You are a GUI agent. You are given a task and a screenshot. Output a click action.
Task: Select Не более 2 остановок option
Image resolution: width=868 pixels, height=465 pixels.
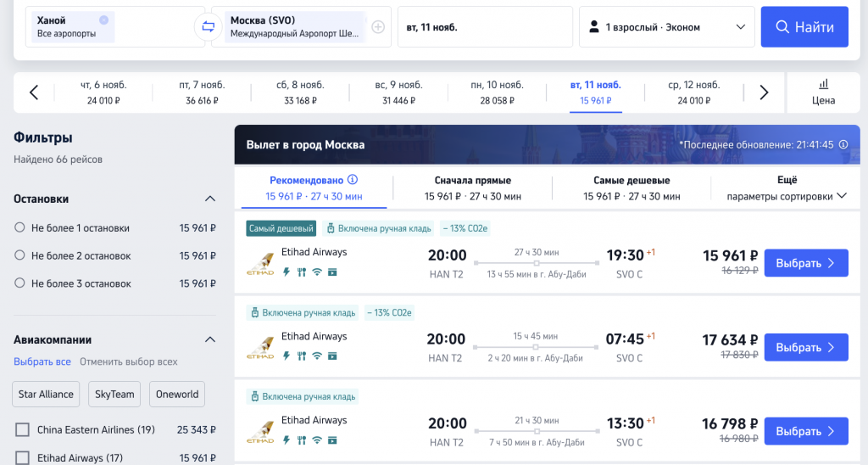[19, 255]
